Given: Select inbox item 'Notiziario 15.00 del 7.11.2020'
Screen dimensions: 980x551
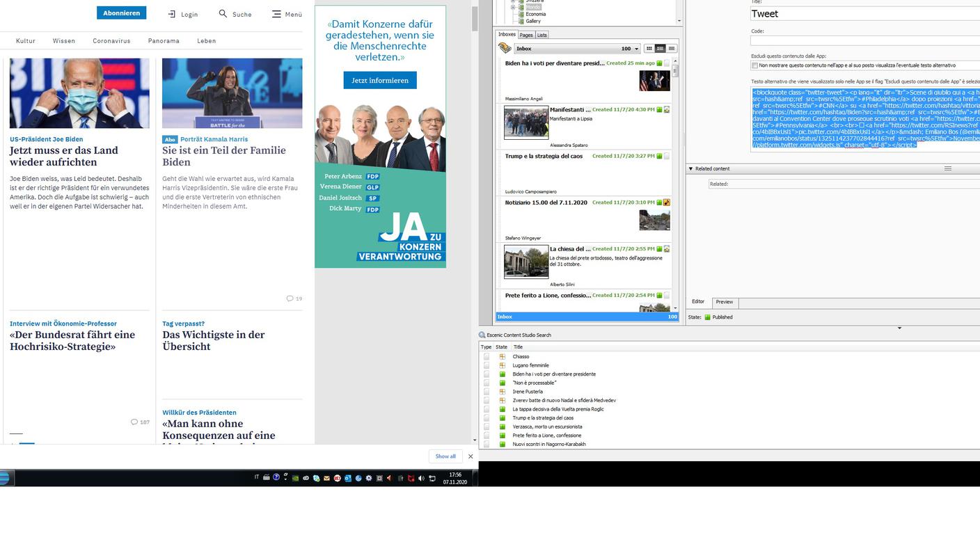Looking at the screenshot, I should point(546,202).
